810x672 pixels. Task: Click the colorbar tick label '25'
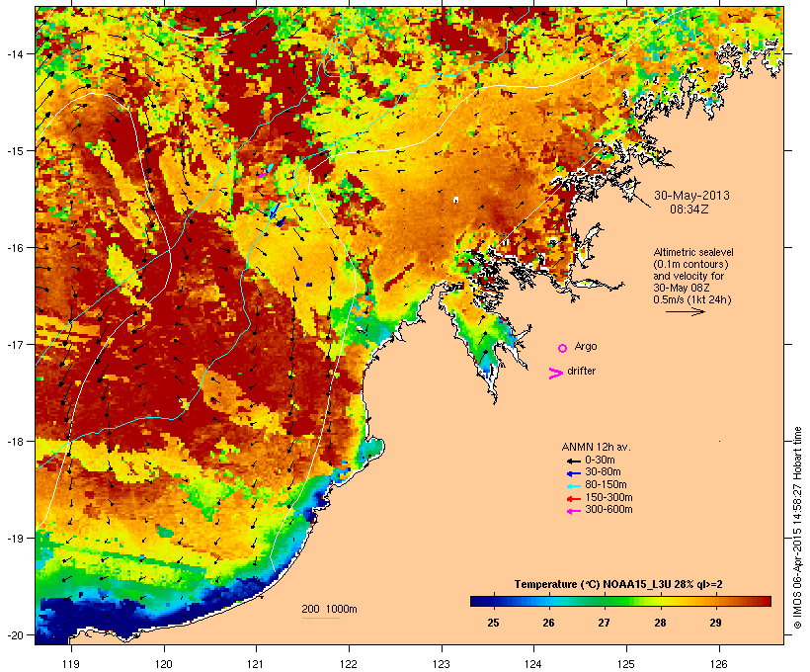tap(493, 623)
